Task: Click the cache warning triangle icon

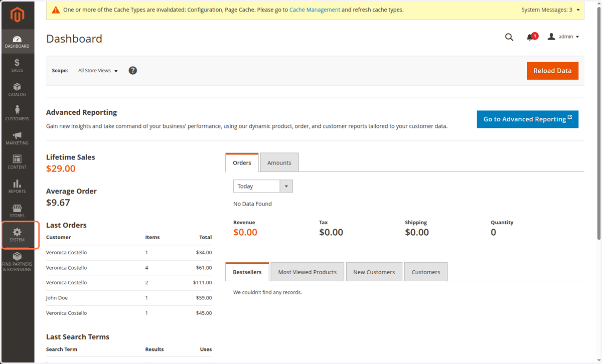Action: [56, 10]
